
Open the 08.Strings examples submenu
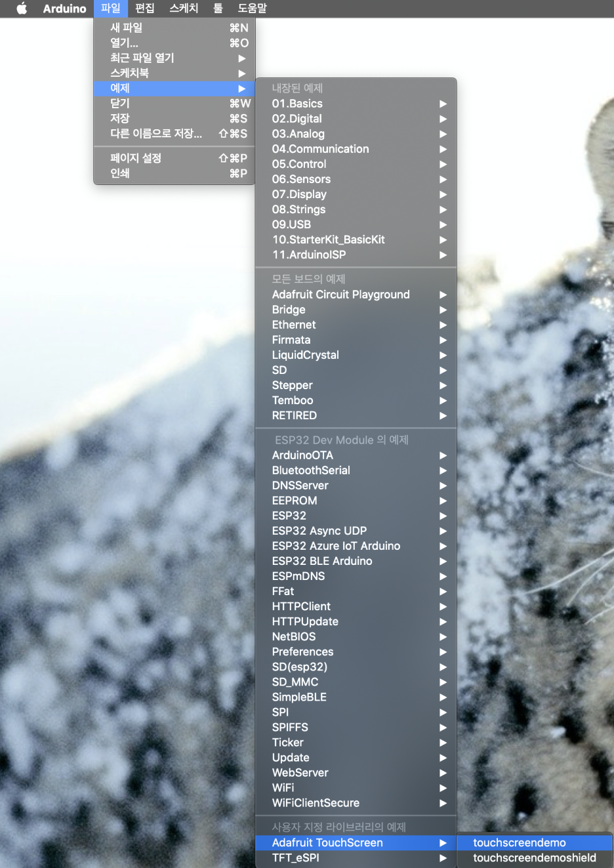coord(356,209)
